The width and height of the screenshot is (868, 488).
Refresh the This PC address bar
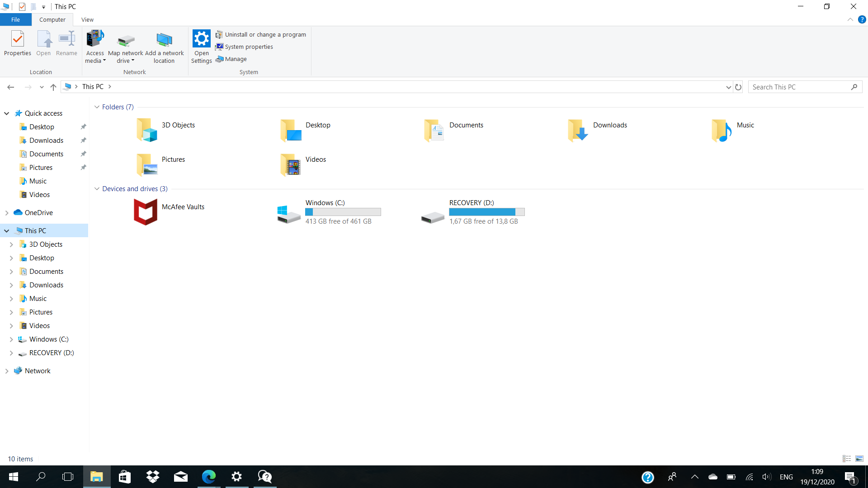coord(738,87)
